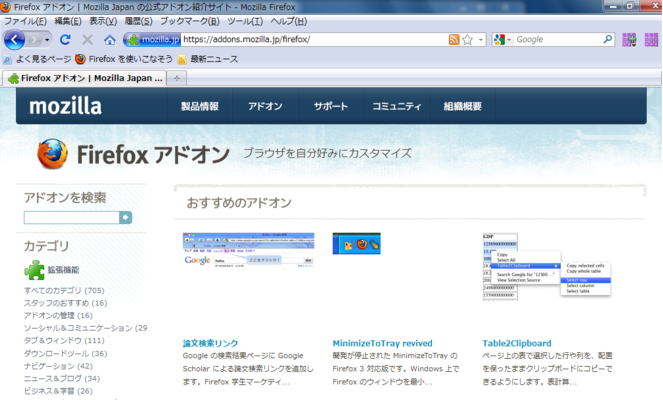The image size is (663, 400).
Task: Open the 組織概要 navigation item
Action: click(463, 107)
